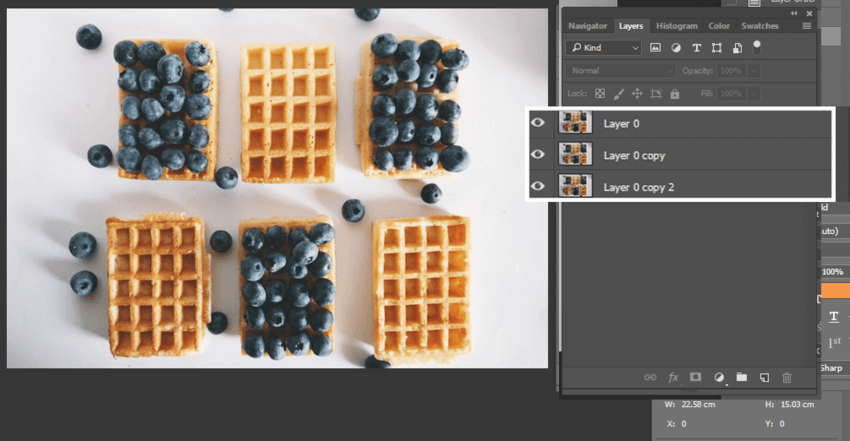The width and height of the screenshot is (850, 441).
Task: Open the Fill slider arrow
Action: 754,94
